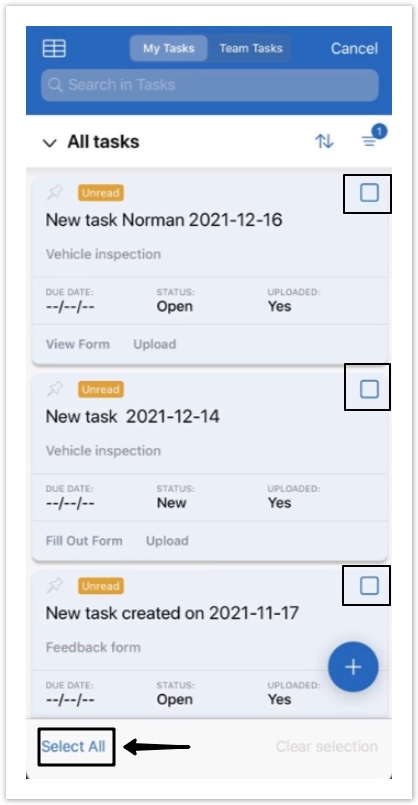Check the box for New task 2021-12-14
Screen dimensions: 418x805
(x=369, y=389)
